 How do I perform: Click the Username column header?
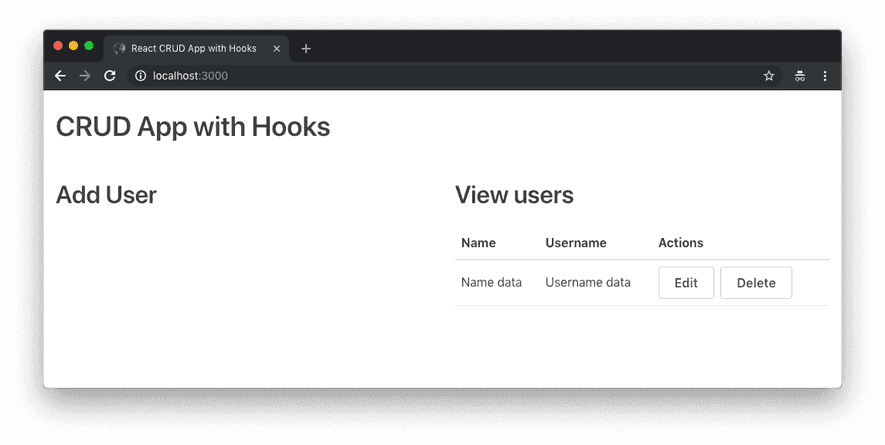tap(576, 243)
